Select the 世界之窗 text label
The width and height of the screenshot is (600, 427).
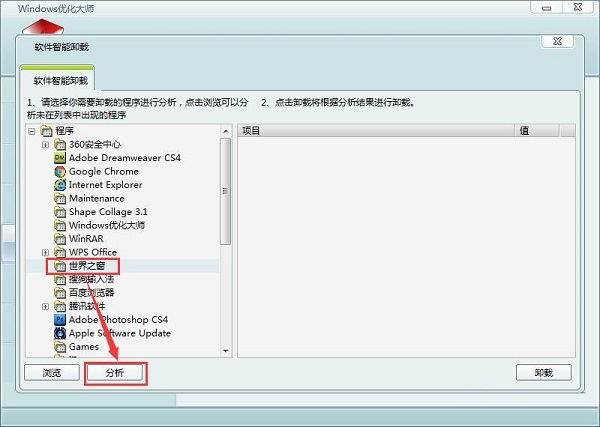pos(87,266)
